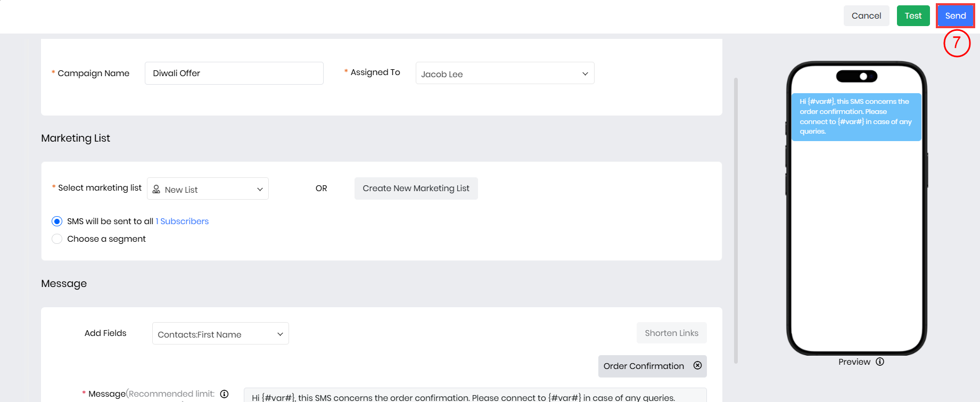
Task: Click the blue Send button
Action: [955, 16]
